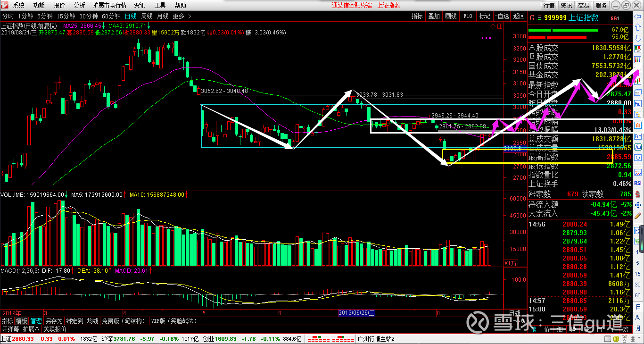Switch to 分时 intraday view
Image resolution: width=644 pixels, height=344 pixels.
point(8,16)
